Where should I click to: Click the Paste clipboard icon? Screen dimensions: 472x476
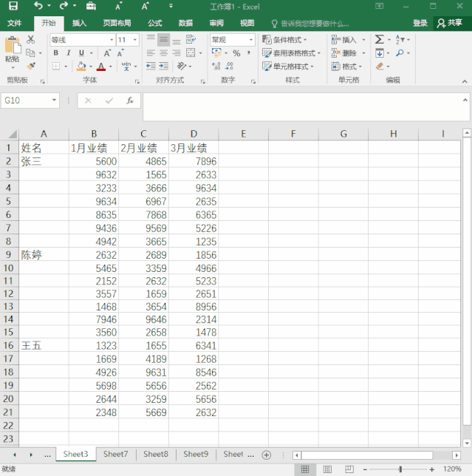coord(13,45)
